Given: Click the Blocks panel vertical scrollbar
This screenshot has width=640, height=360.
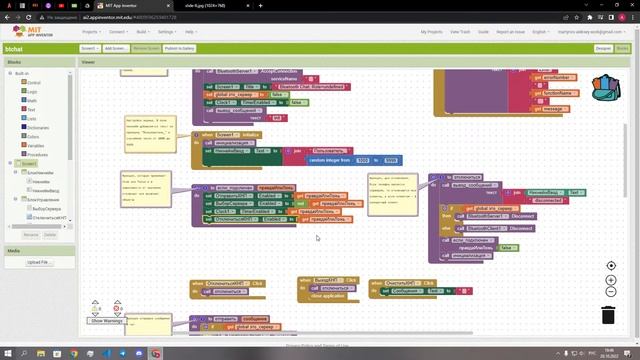Looking at the screenshot, I should tap(70, 118).
